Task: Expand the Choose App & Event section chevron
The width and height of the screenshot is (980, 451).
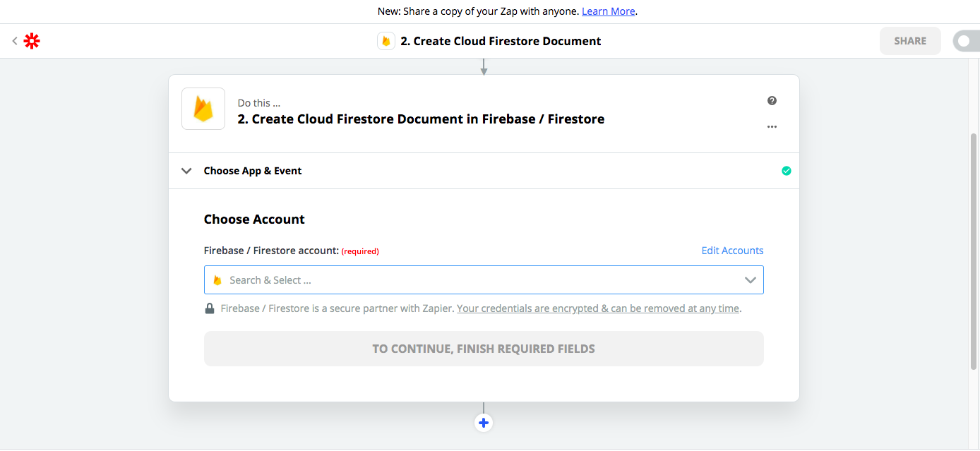Action: pos(186,171)
